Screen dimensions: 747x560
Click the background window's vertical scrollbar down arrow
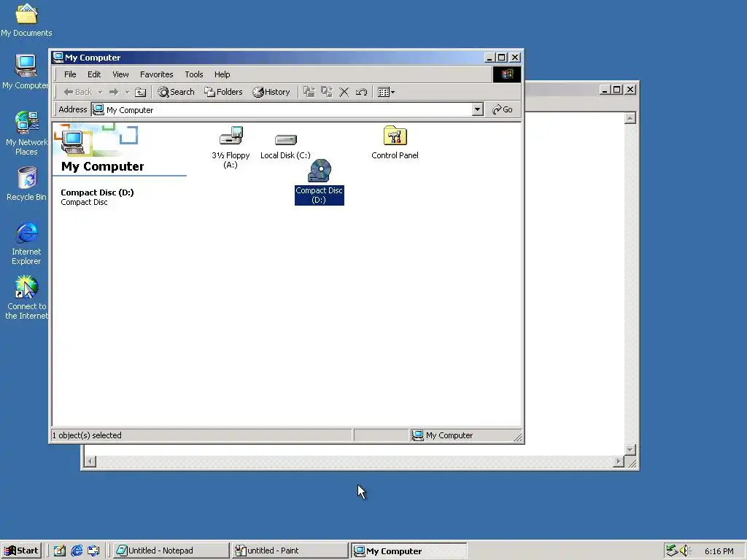click(630, 450)
